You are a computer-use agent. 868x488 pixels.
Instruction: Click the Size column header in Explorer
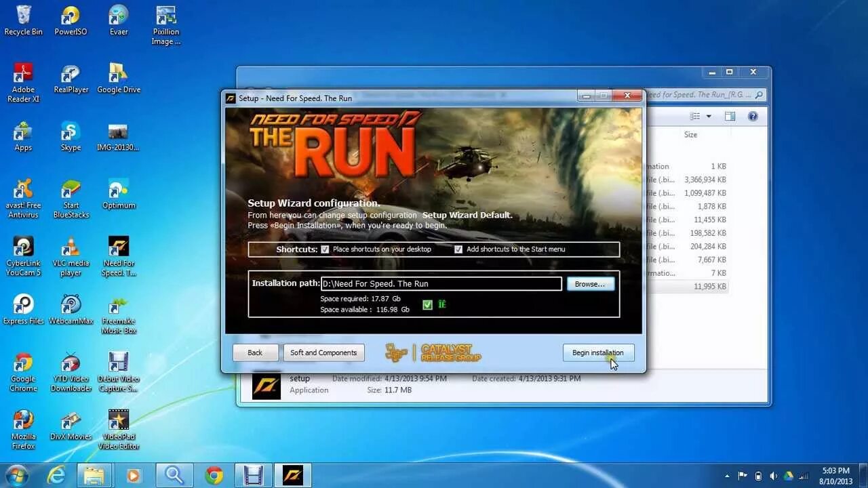(x=690, y=135)
